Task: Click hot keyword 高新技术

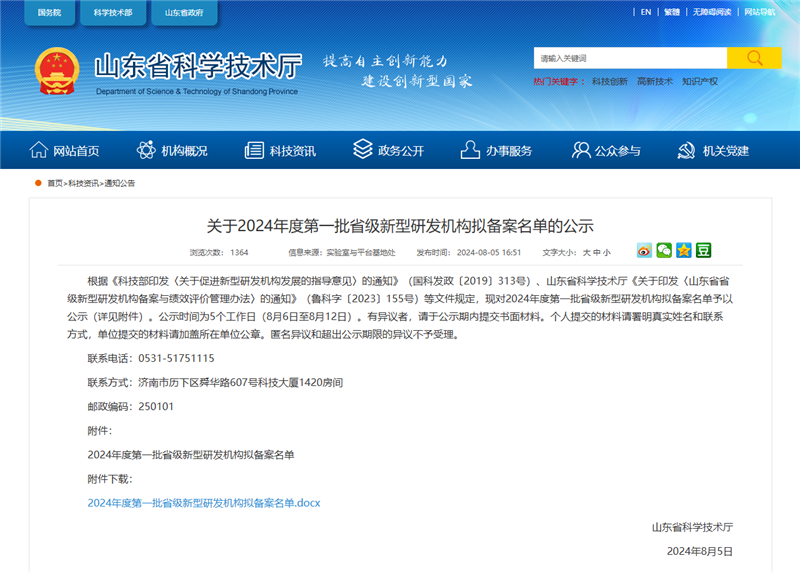Action: pos(655,81)
